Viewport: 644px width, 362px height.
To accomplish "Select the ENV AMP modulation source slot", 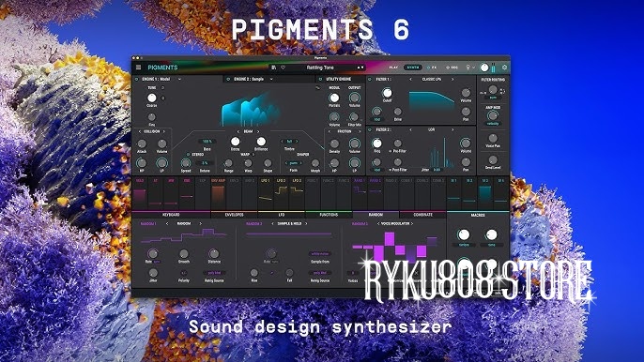I will click(x=218, y=193).
